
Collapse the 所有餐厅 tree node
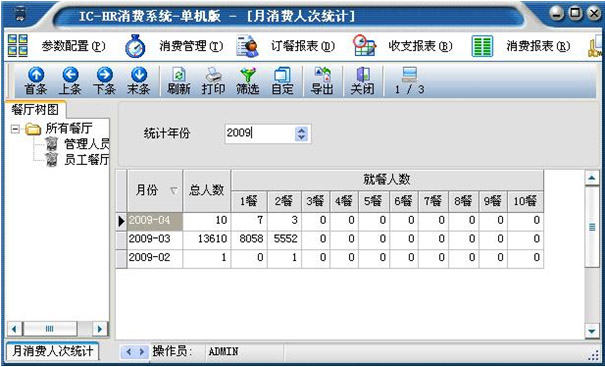coord(15,129)
